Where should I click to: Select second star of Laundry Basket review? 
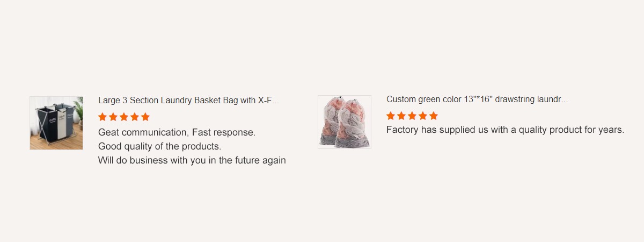[x=113, y=117]
